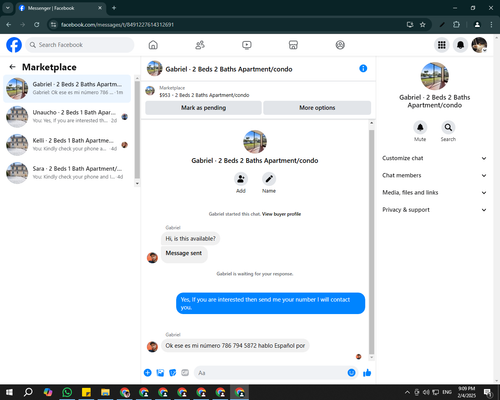Open conversation information blue info icon

tap(363, 68)
